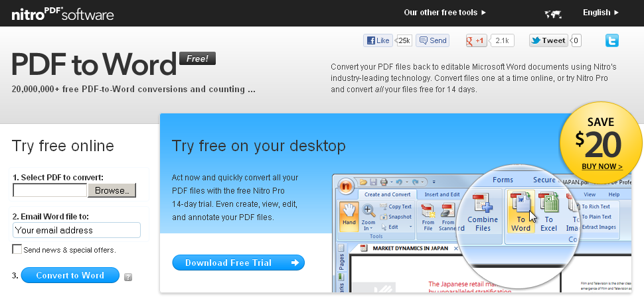Click the Your email address field
This screenshot has height=297, width=644.
tap(76, 230)
